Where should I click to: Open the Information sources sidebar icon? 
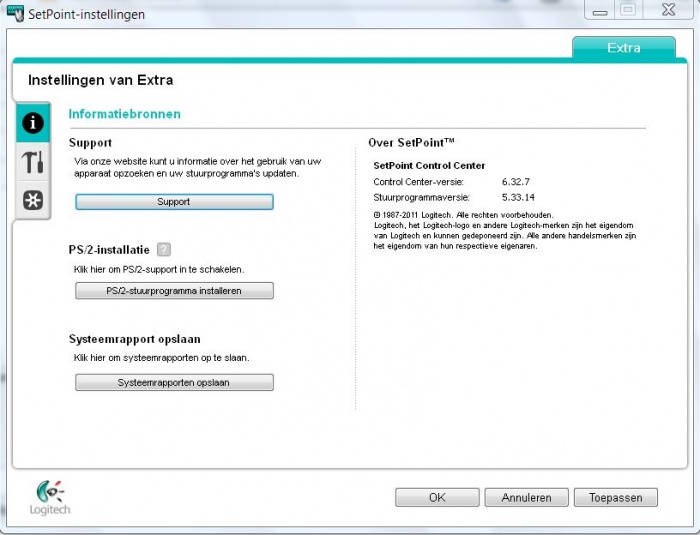(x=33, y=123)
